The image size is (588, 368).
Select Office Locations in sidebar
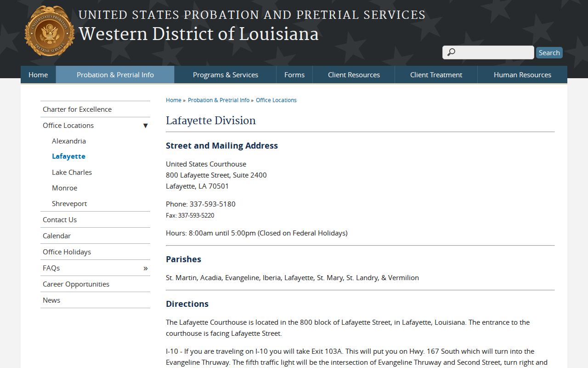(68, 126)
